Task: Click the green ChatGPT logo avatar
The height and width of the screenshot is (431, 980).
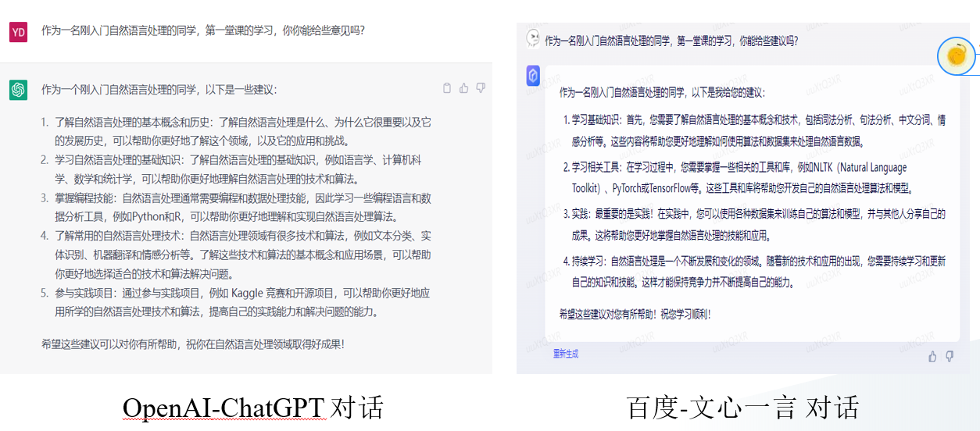Action: 18,90
